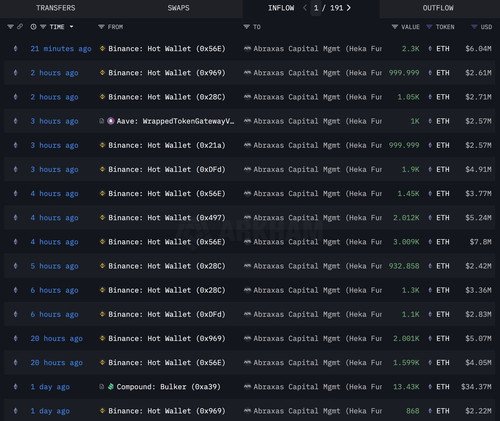Click the Abraxas logo in the $6.04M row

coord(247,49)
